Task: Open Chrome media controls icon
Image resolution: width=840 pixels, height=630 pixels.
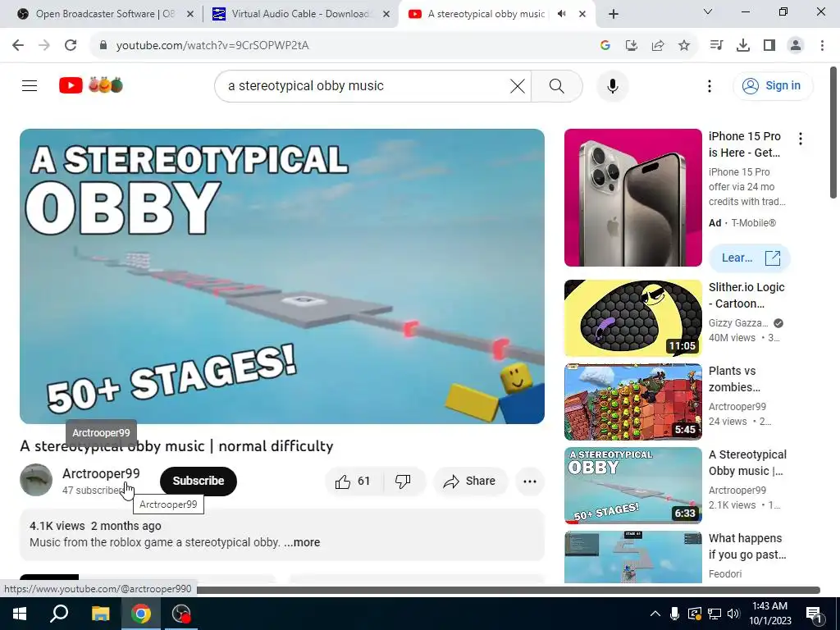Action: 717,46
